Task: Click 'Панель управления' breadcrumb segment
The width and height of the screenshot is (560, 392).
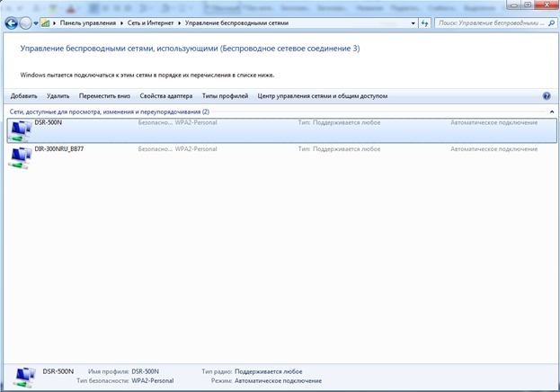Action: click(85, 22)
